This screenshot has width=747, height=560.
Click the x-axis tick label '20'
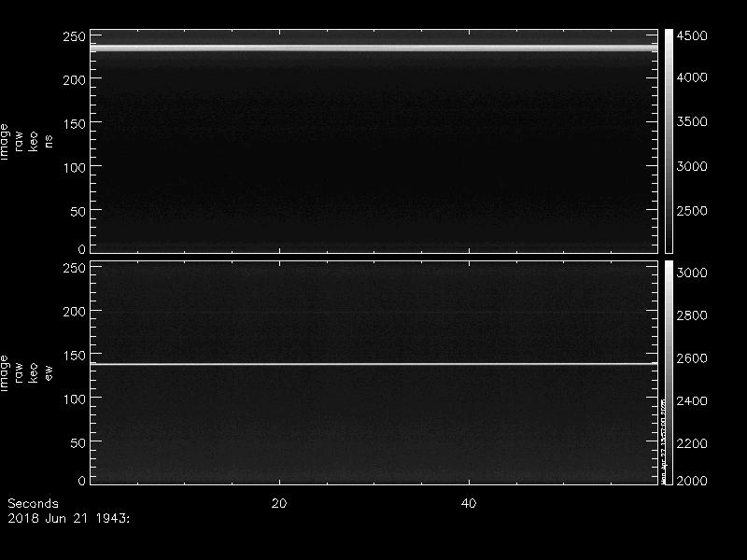pyautogui.click(x=279, y=503)
